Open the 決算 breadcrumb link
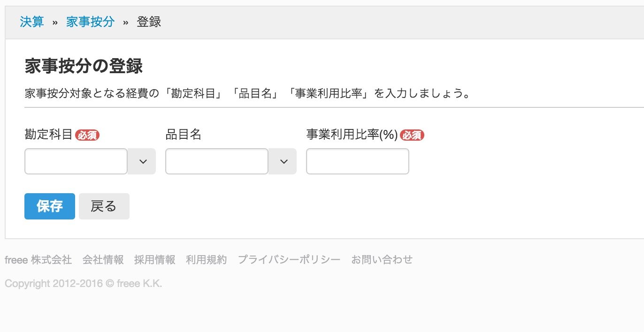 (32, 22)
